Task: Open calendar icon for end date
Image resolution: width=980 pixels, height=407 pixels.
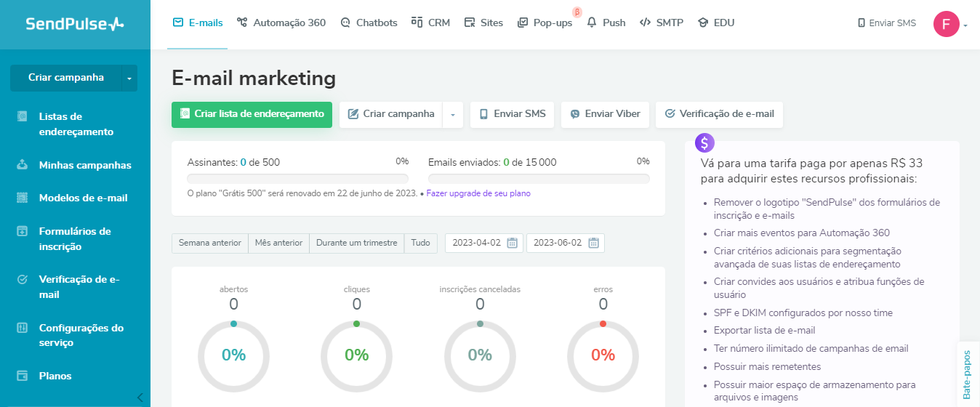Action: coord(594,243)
